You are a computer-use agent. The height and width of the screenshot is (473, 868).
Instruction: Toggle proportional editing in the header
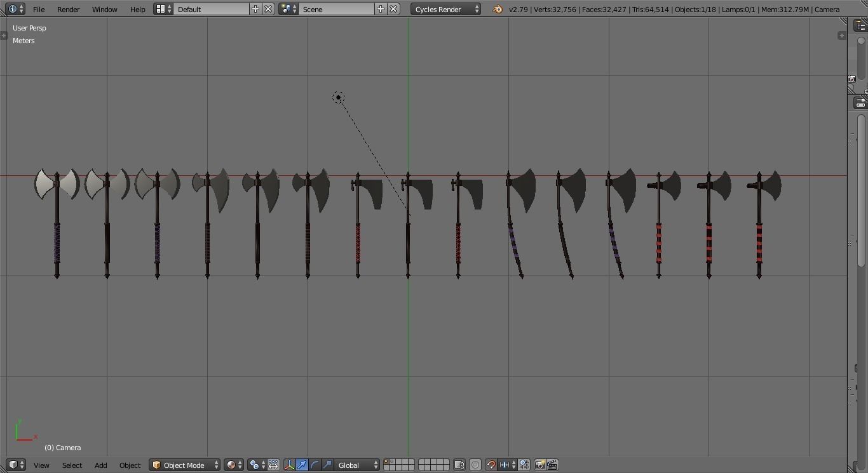coord(475,465)
